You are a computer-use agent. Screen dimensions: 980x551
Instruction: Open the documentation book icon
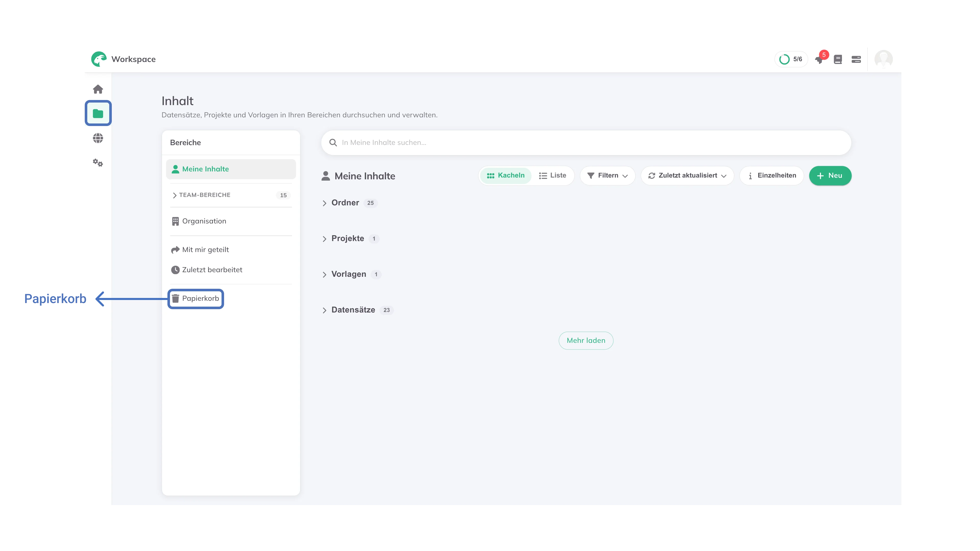click(x=838, y=59)
